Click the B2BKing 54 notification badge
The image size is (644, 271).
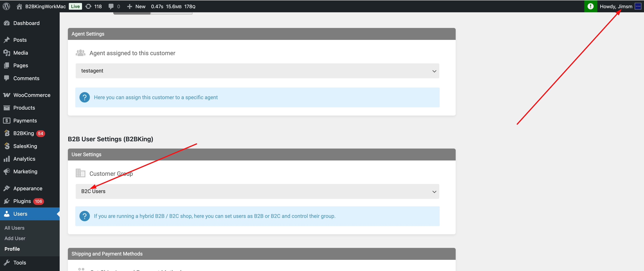pyautogui.click(x=40, y=133)
